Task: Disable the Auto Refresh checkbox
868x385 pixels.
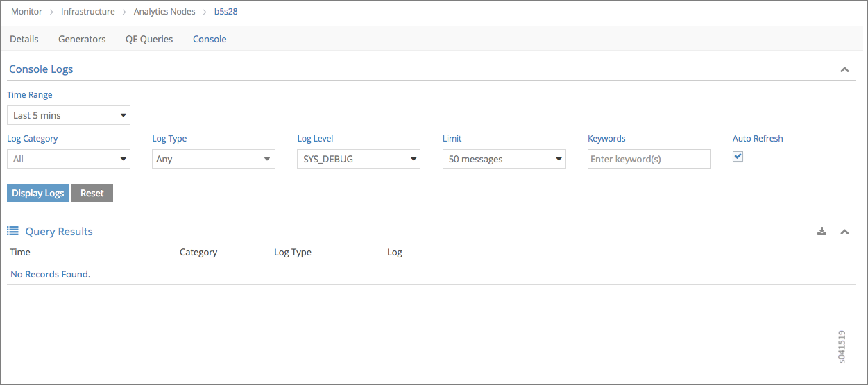Action: pos(738,157)
